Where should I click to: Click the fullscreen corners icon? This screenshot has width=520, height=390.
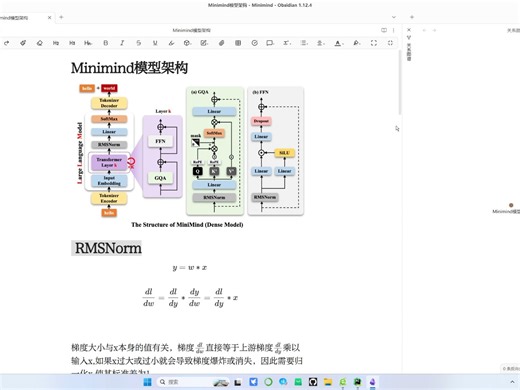[x=374, y=43]
